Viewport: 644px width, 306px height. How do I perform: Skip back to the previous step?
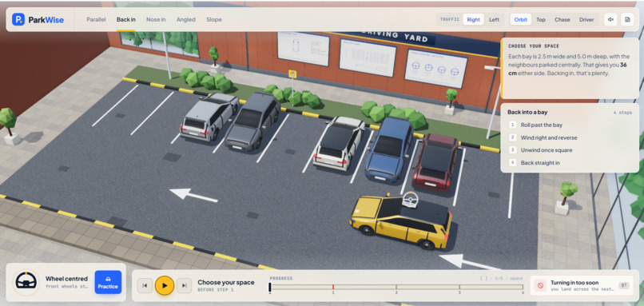pos(145,285)
